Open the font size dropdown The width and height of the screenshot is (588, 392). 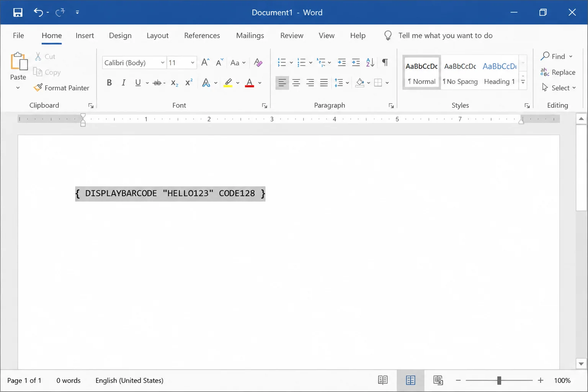click(x=193, y=62)
